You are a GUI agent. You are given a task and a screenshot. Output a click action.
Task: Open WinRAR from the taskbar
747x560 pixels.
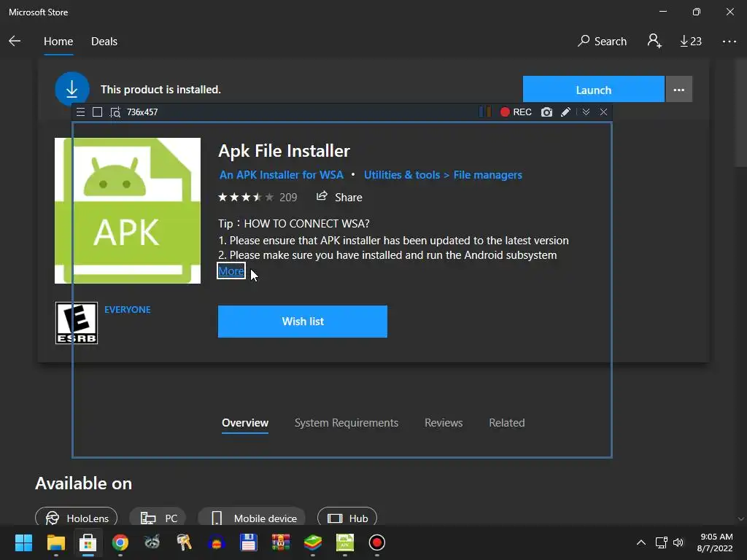[281, 542]
